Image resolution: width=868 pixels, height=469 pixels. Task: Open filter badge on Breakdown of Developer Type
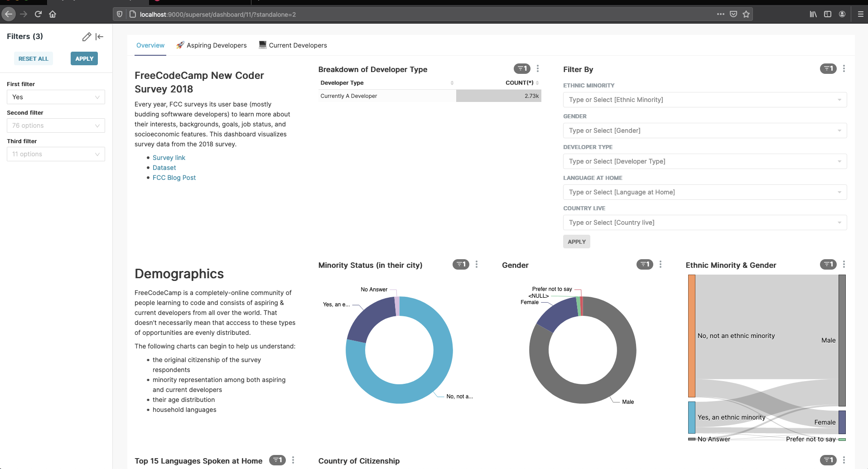pos(522,68)
